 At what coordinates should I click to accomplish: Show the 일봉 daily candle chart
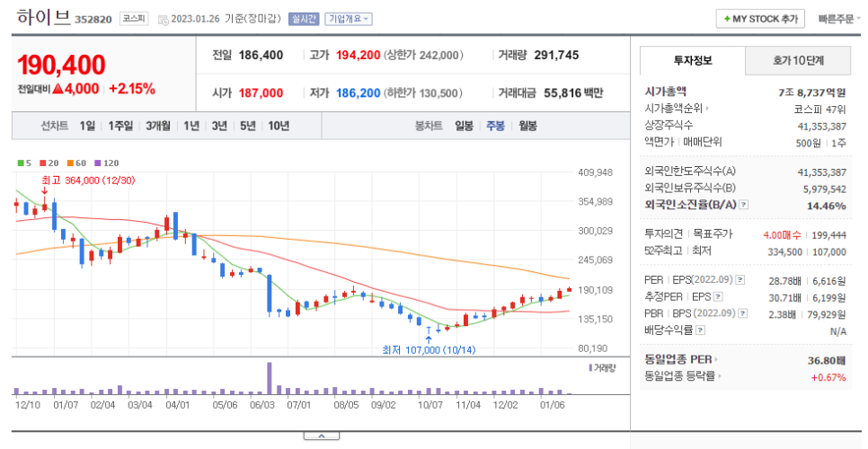pyautogui.click(x=464, y=126)
